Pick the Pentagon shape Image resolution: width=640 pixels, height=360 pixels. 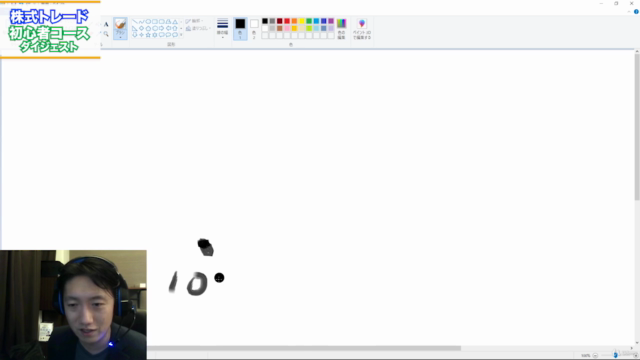tap(148, 28)
